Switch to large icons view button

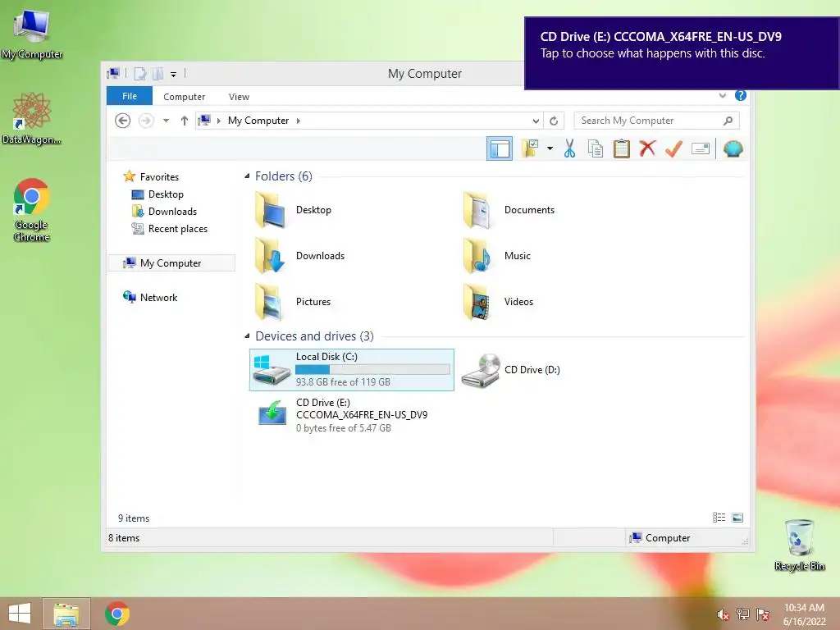(737, 518)
